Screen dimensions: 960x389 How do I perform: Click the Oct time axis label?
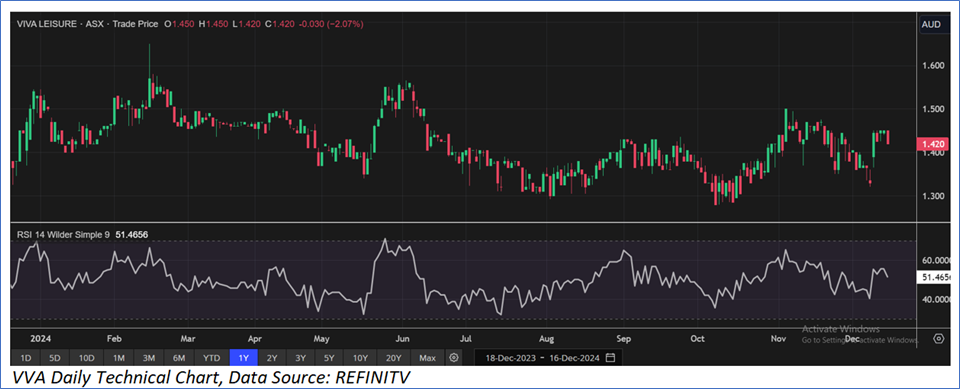[697, 338]
